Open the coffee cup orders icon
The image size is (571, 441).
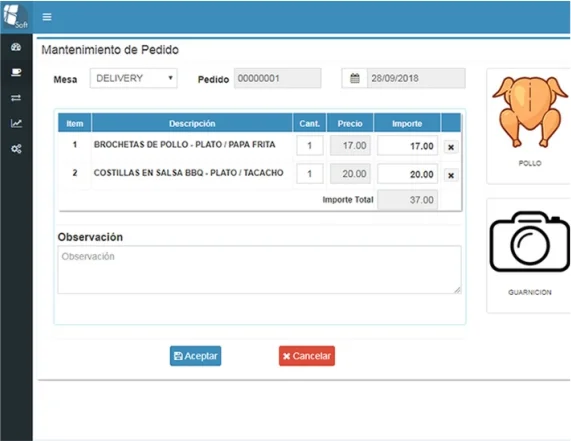tap(16, 72)
